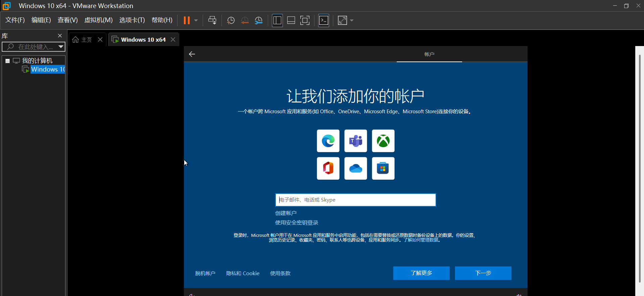Click the 使用安全密钥登录 link

[x=297, y=222]
